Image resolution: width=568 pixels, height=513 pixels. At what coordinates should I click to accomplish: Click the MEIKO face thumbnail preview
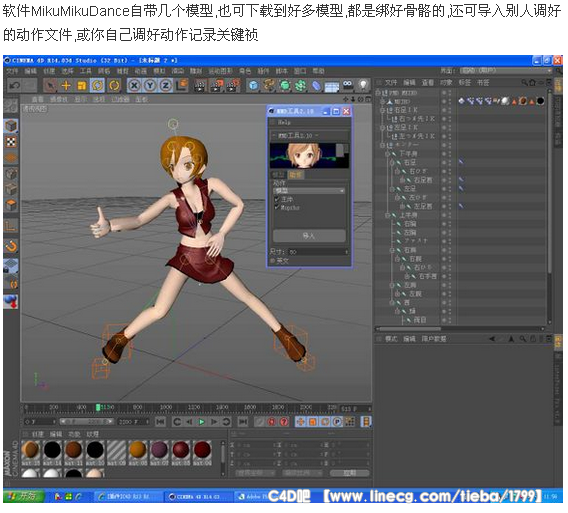click(309, 156)
